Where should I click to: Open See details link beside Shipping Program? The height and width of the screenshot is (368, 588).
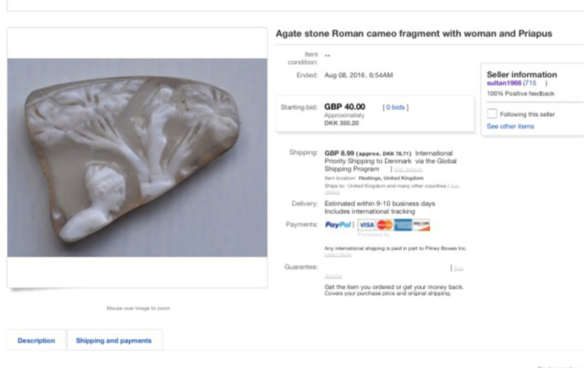(x=408, y=169)
